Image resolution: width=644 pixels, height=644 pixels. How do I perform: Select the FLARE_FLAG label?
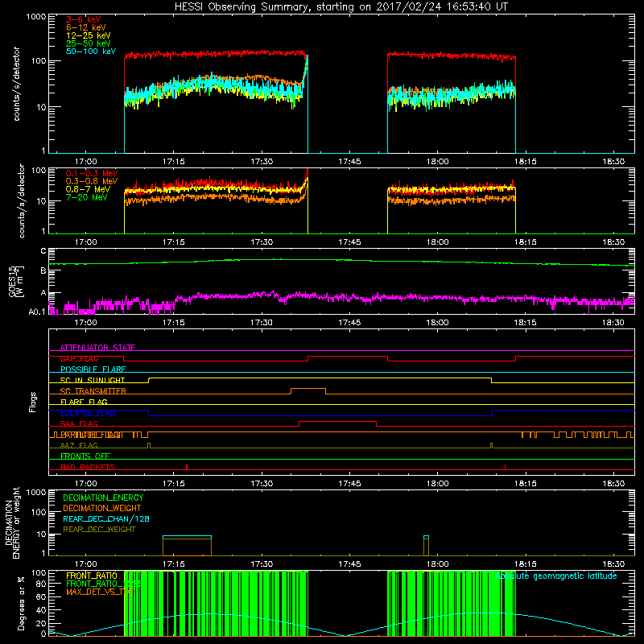click(x=84, y=402)
